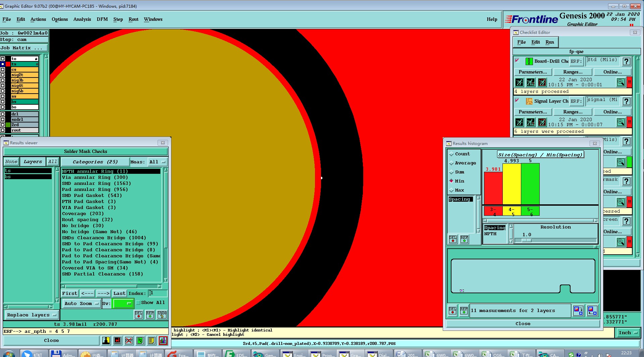This screenshot has width=644, height=357.
Task: Open the Inch units dropdown
Action: (x=628, y=333)
